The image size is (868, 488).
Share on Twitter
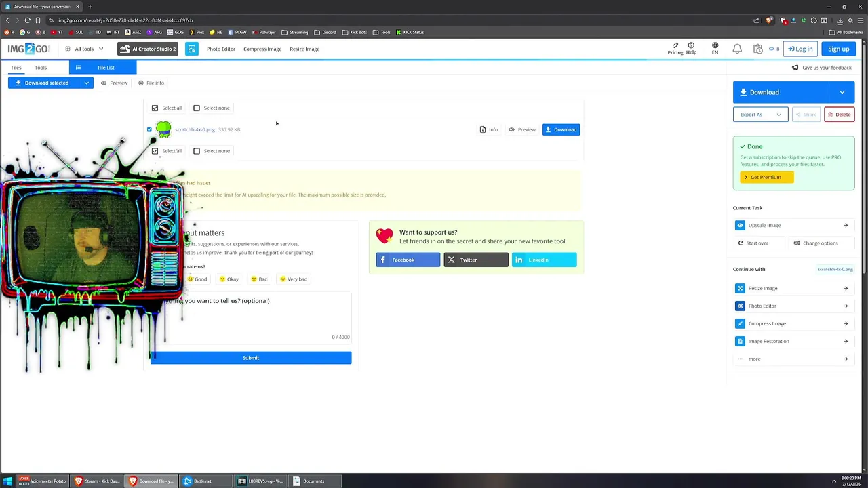(476, 260)
